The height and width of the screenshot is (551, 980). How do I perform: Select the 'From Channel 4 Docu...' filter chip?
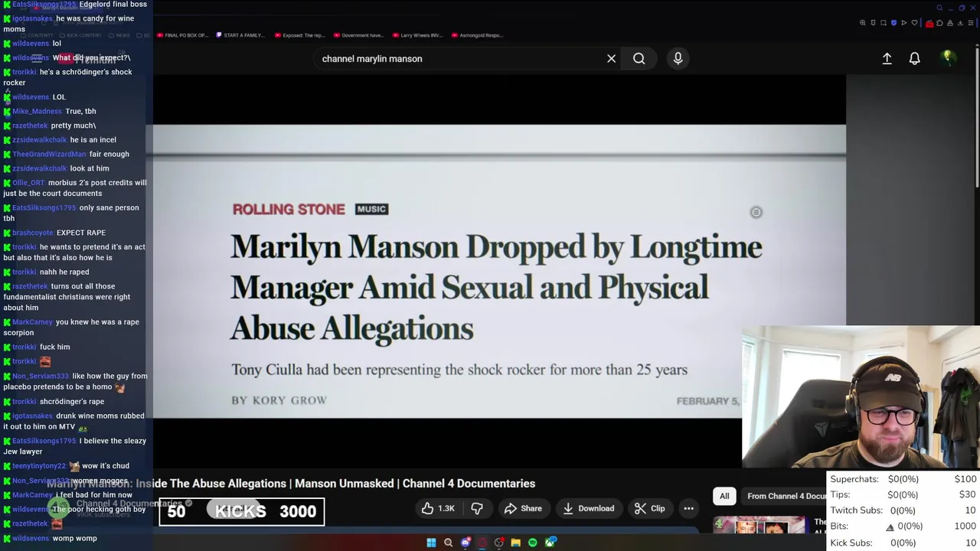click(785, 496)
